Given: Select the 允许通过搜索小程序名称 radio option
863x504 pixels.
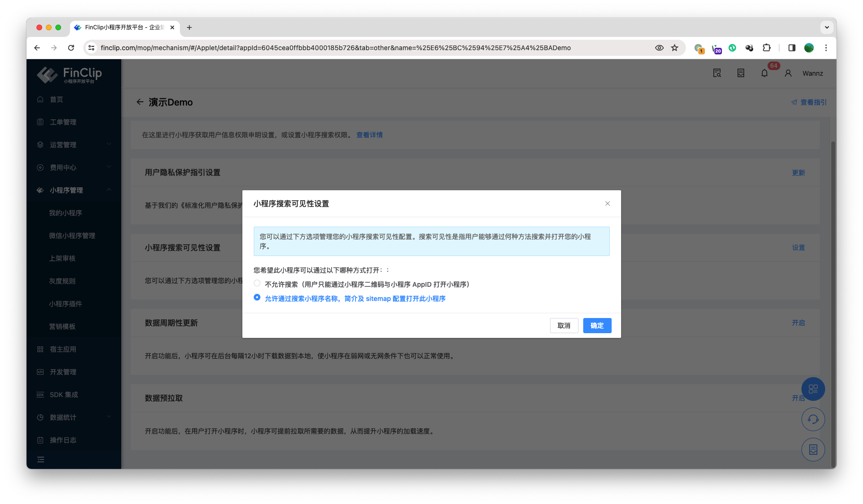Looking at the screenshot, I should [x=257, y=298].
